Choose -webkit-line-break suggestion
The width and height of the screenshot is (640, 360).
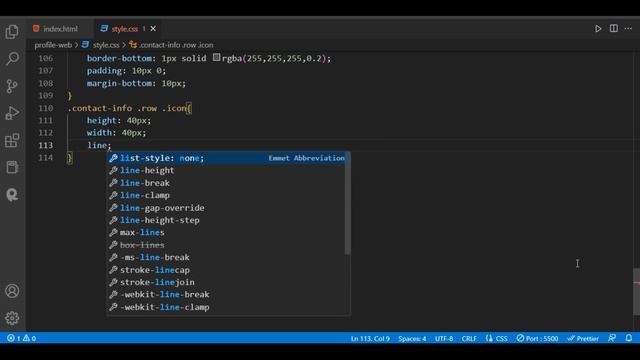(x=226, y=294)
